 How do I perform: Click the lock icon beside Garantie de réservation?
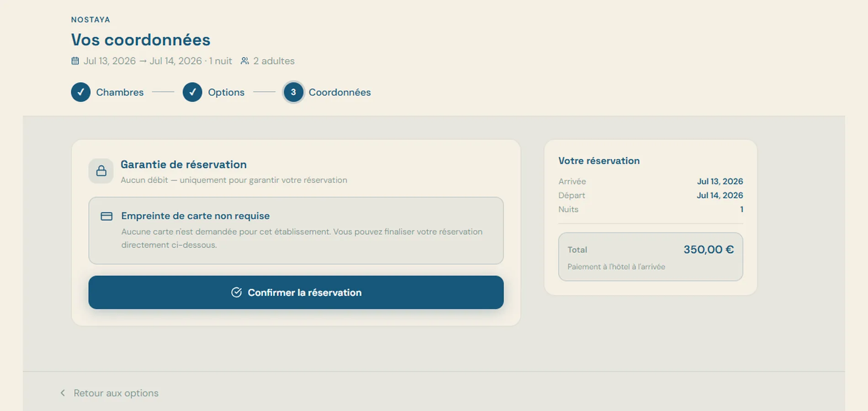101,171
